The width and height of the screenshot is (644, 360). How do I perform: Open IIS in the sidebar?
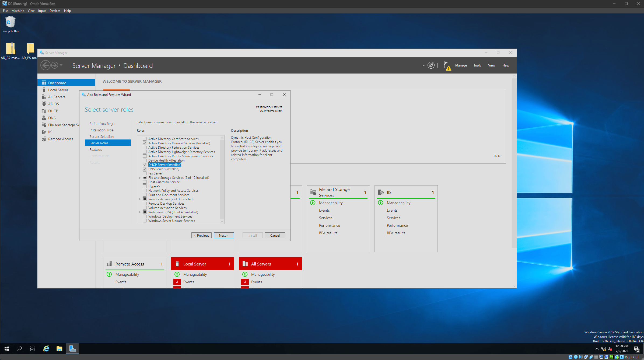(58, 132)
